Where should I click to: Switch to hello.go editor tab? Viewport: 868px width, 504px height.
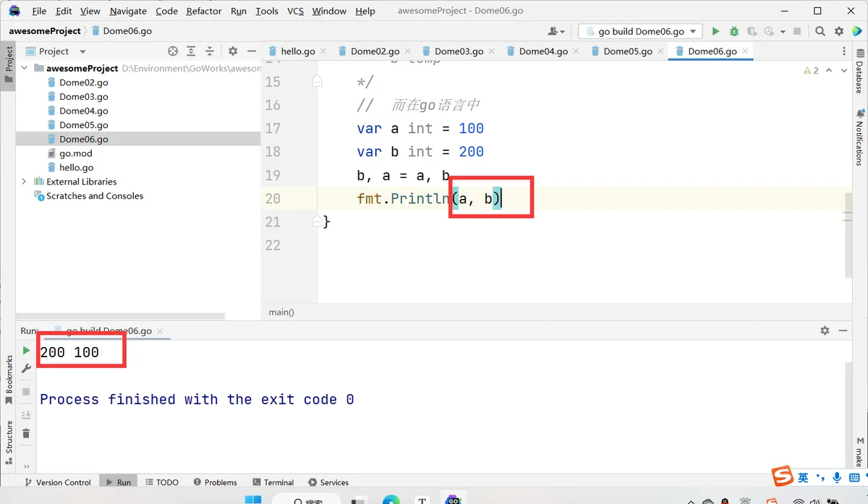coord(297,51)
